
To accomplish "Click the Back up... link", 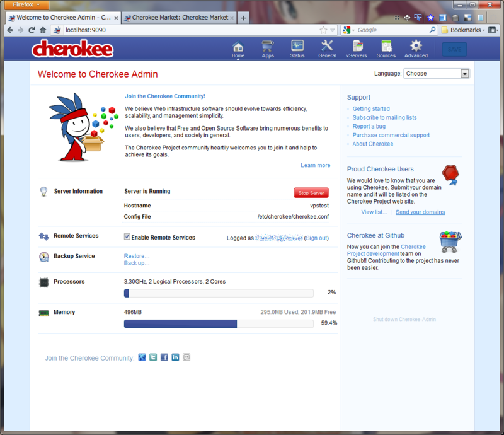I will [137, 263].
